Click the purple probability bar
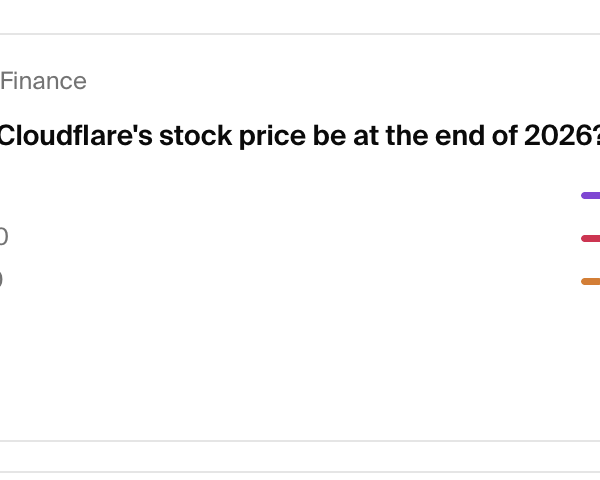Viewport: 600px width, 480px height. click(x=591, y=196)
